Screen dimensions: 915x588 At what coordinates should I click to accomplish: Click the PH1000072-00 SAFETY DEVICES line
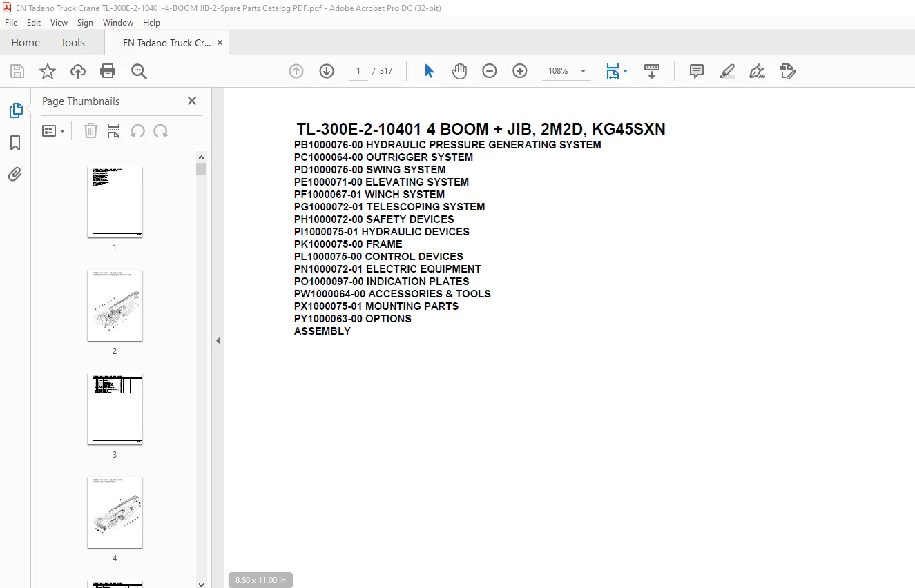pyautogui.click(x=374, y=219)
